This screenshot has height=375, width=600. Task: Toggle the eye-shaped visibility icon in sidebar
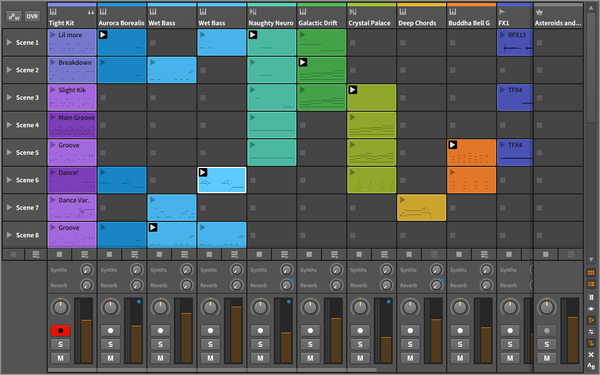[x=591, y=308]
